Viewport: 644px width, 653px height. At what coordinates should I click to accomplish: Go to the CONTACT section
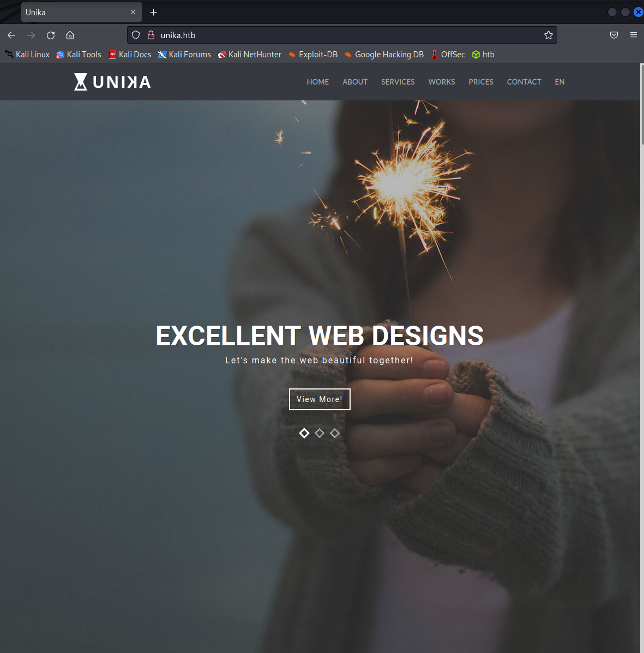pos(523,82)
